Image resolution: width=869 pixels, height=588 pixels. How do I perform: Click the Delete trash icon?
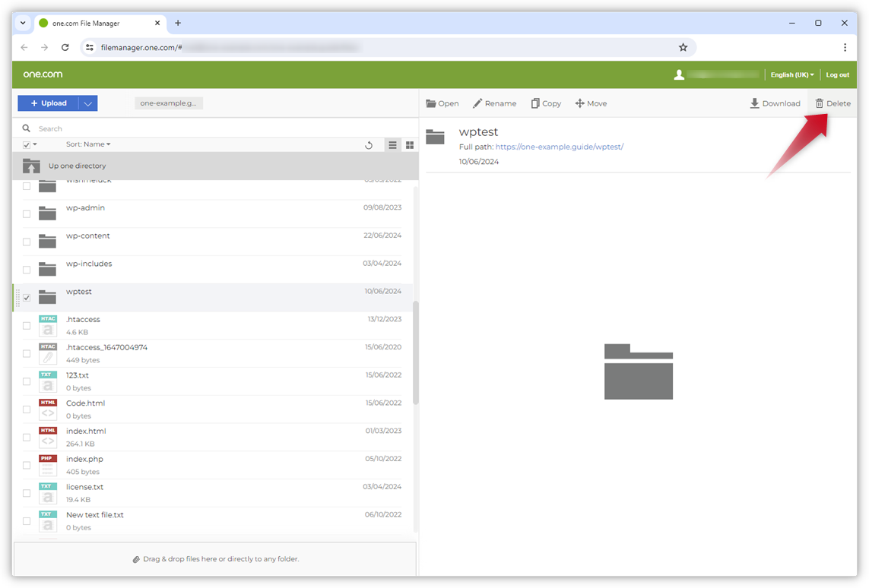coord(820,103)
